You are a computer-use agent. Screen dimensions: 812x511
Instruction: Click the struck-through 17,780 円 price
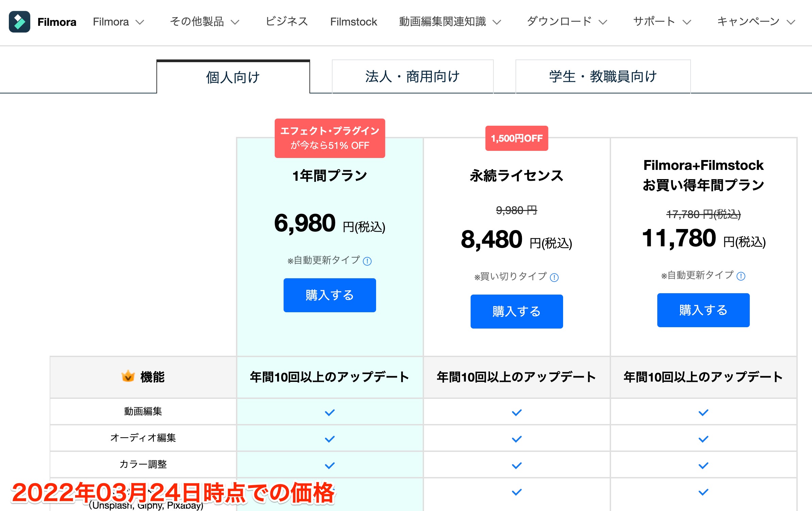tap(704, 214)
